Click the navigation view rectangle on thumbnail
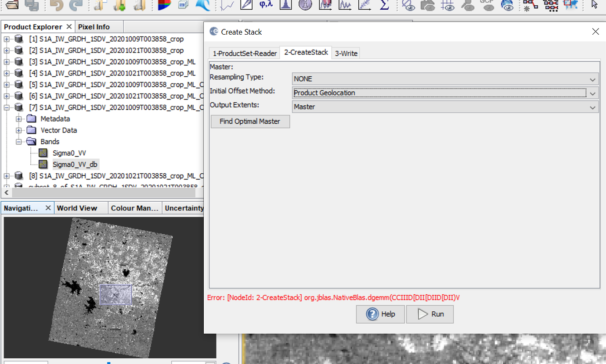 (115, 294)
